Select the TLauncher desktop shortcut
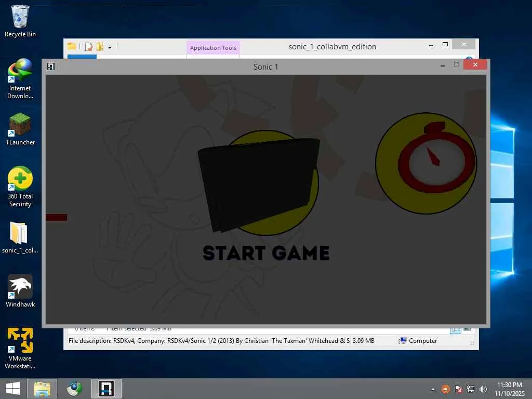This screenshot has height=399, width=532. tap(20, 129)
